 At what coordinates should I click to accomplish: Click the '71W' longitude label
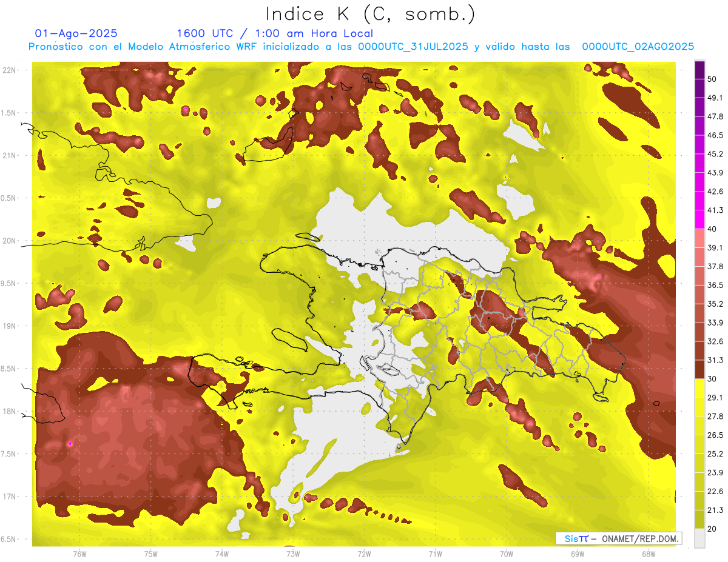point(435,554)
